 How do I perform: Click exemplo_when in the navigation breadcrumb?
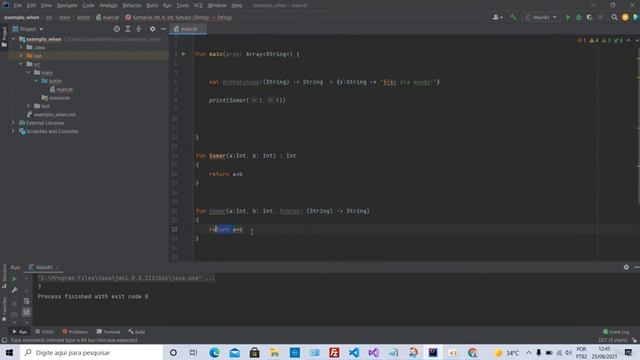22,18
